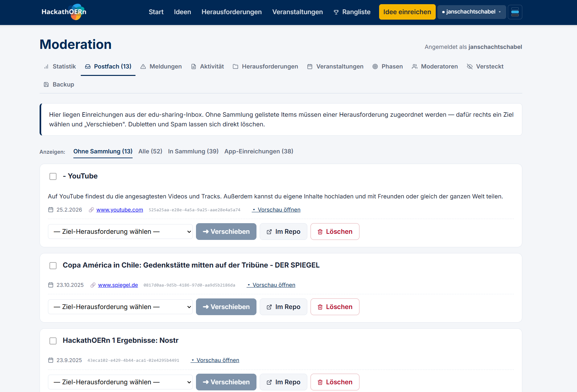577x392 pixels.
Task: Click external-link icon in Nostr Im Repo button
Action: point(269,382)
